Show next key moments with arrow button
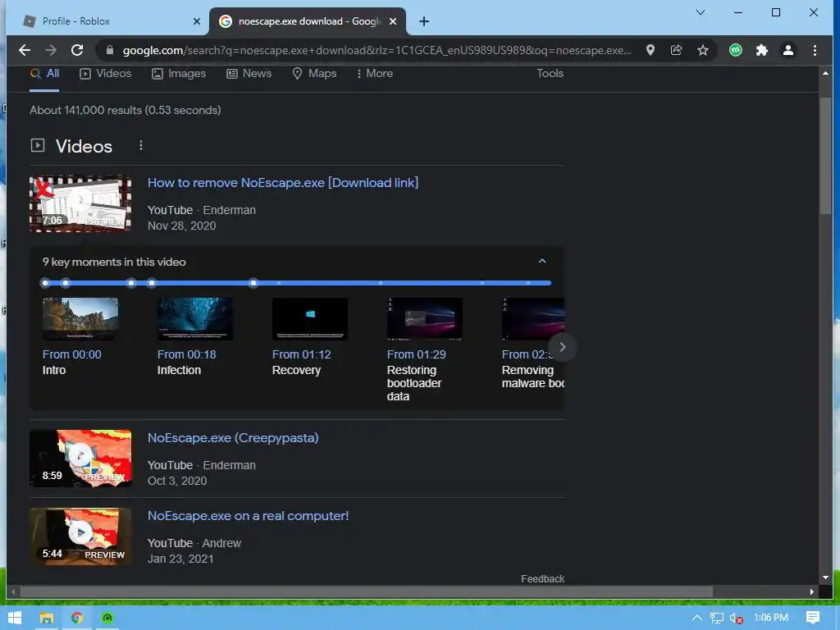The width and height of the screenshot is (840, 630). pos(563,347)
